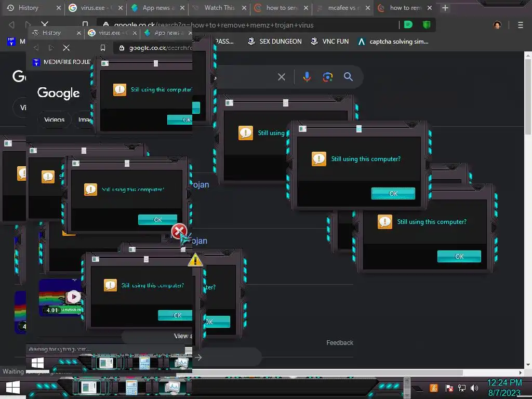Play the rainbow video thumbnail marked 4:01
The image size is (532, 399).
point(74,297)
